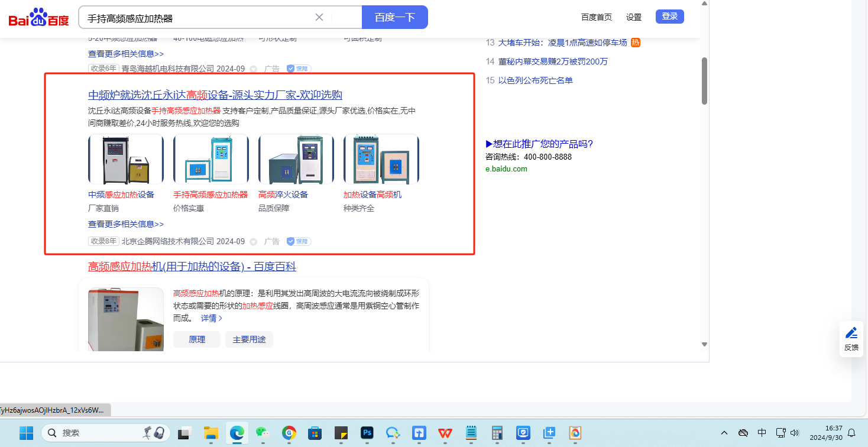Open Calculator from the taskbar
This screenshot has height=447, width=868.
[x=497, y=433]
